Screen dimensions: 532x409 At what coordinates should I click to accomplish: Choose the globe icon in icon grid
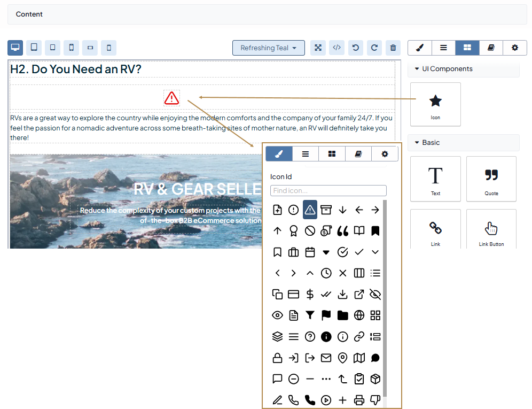coord(359,315)
